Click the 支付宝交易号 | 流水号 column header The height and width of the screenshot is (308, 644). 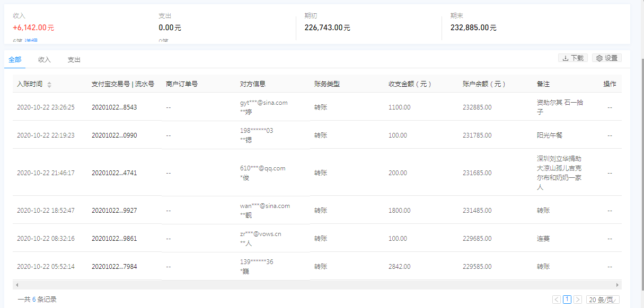click(122, 84)
